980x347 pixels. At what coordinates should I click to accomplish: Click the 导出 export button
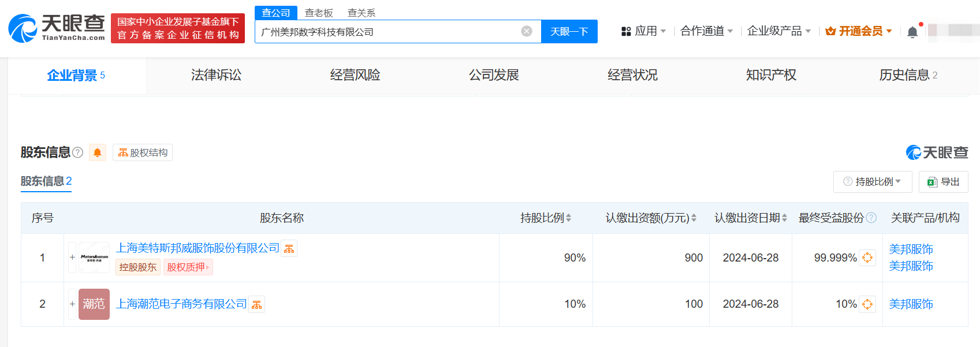coord(944,182)
